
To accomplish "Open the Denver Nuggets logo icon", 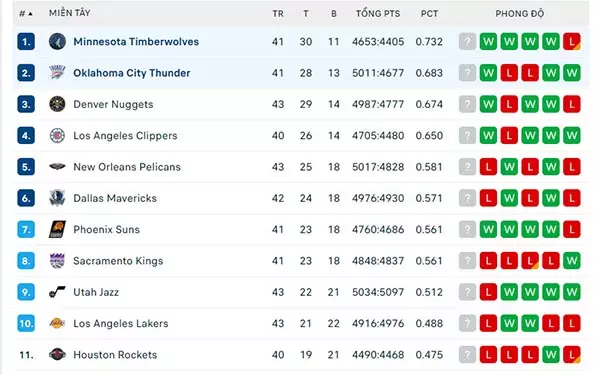I will click(57, 104).
